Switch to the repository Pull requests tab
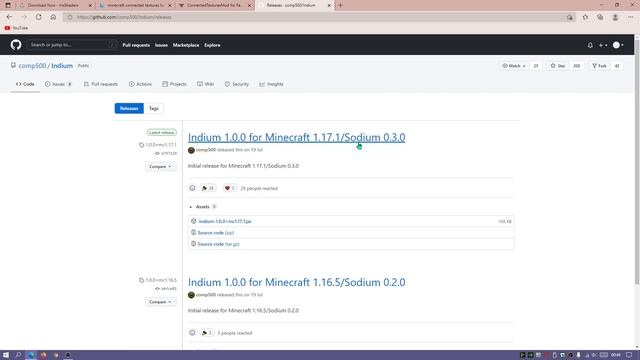 (101, 84)
